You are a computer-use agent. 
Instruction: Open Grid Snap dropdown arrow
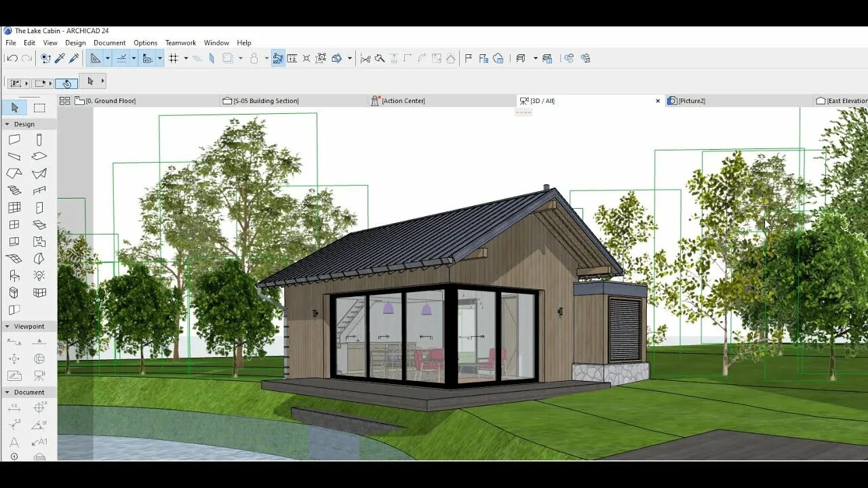[x=186, y=58]
